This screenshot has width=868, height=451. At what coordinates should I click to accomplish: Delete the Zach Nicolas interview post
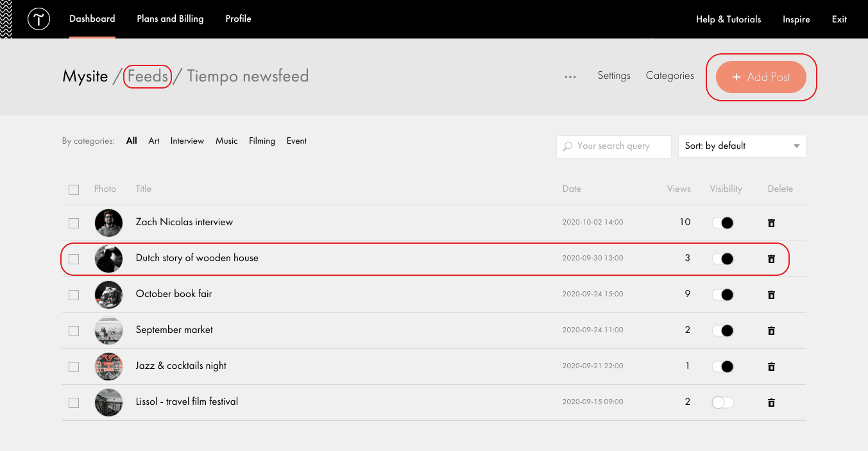[x=771, y=223]
